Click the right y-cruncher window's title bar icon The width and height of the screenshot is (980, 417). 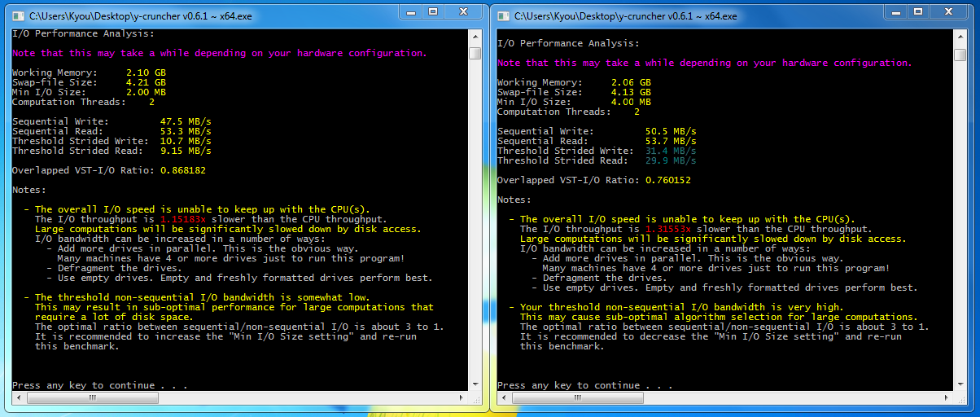[503, 15]
